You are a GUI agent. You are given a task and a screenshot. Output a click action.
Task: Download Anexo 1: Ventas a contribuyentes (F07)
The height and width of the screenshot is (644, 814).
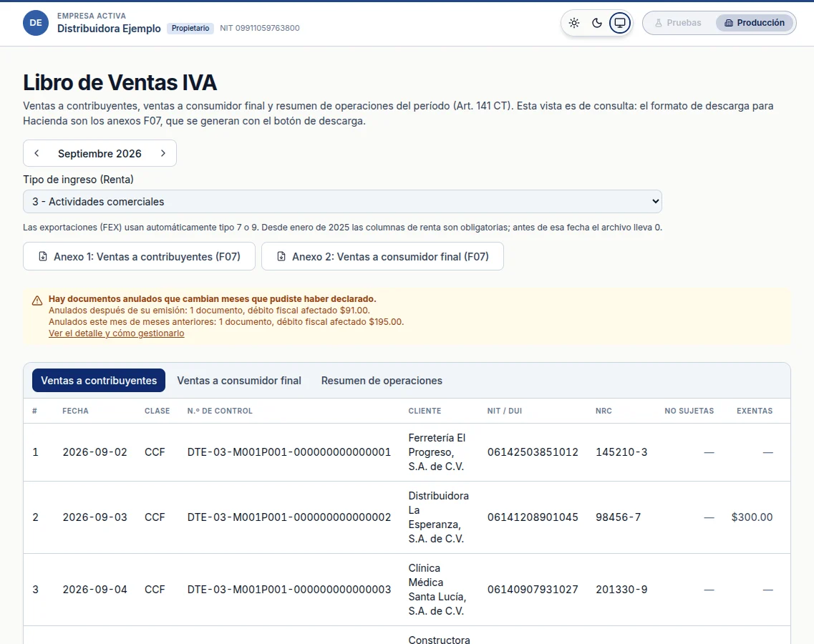pos(139,256)
